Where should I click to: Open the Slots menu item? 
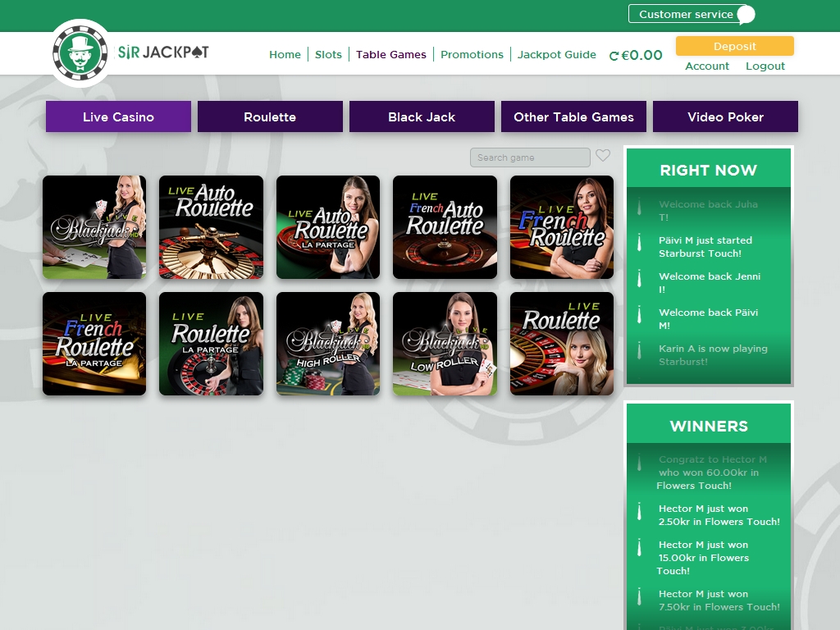tap(328, 54)
